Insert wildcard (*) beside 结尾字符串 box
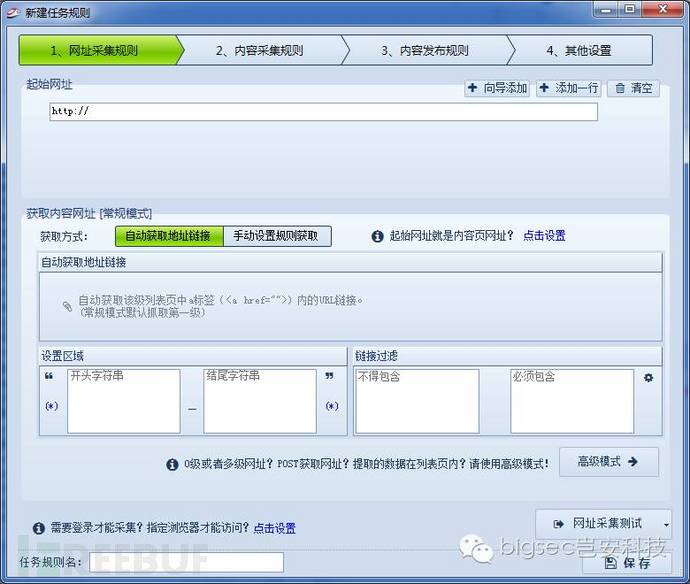Image resolution: width=690 pixels, height=584 pixels. tap(332, 406)
